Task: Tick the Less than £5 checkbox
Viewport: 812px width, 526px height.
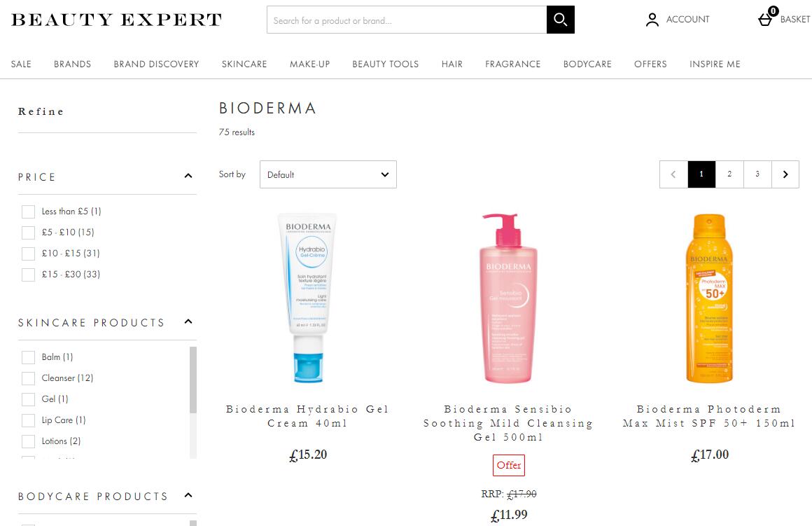Action: 29,212
